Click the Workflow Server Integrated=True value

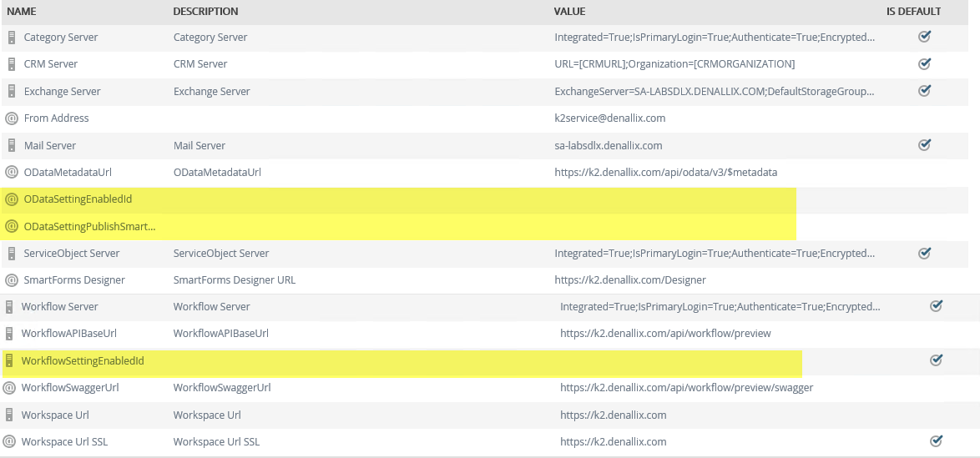point(720,307)
